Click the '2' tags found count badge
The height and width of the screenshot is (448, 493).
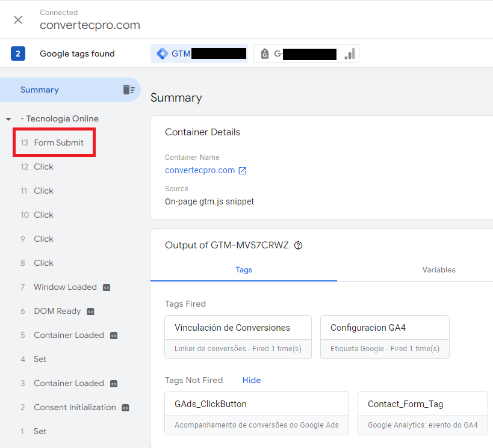(x=18, y=54)
